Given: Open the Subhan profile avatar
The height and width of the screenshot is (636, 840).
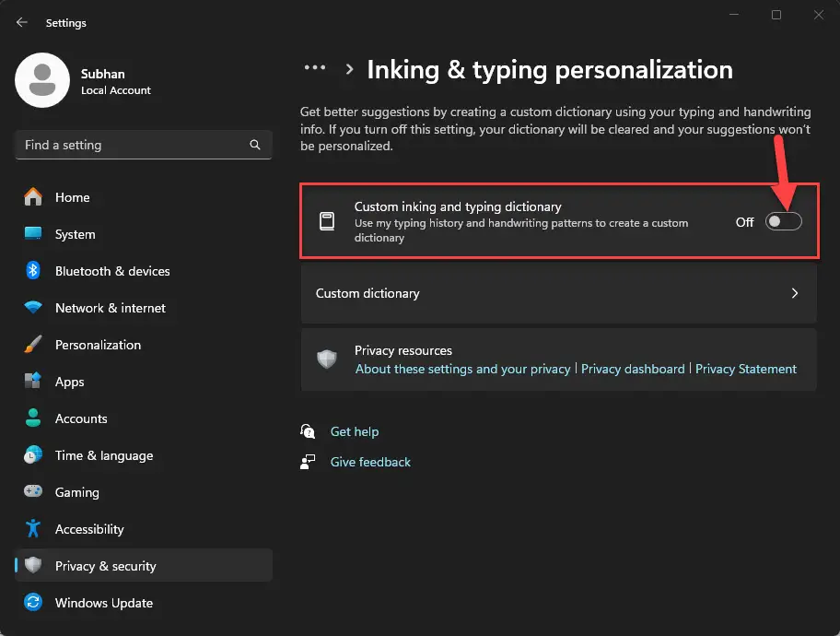Looking at the screenshot, I should click(x=42, y=80).
